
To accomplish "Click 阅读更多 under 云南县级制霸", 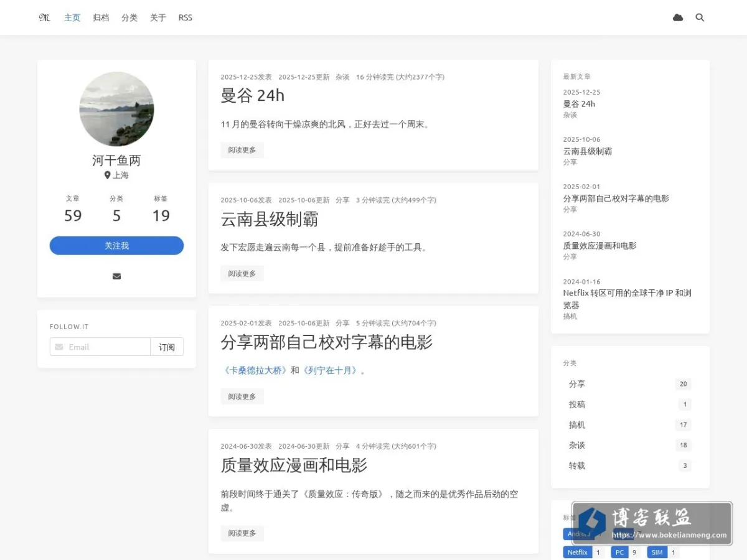I will click(242, 274).
